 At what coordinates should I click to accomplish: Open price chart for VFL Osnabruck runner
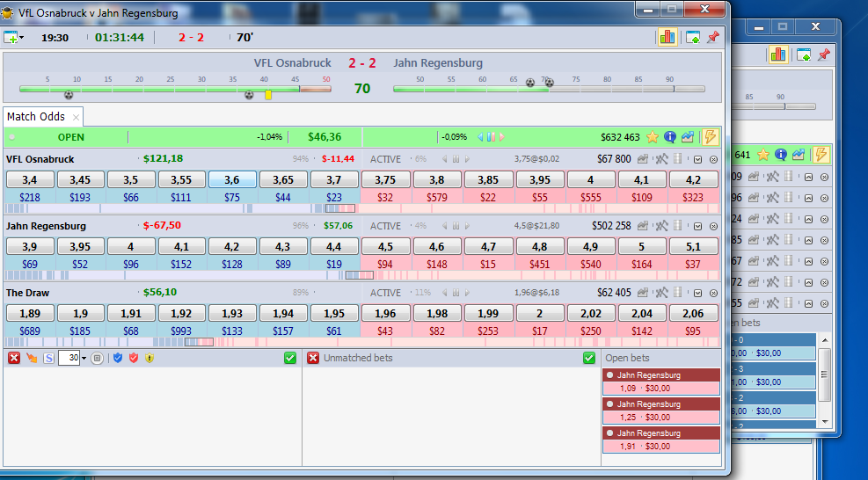(643, 159)
